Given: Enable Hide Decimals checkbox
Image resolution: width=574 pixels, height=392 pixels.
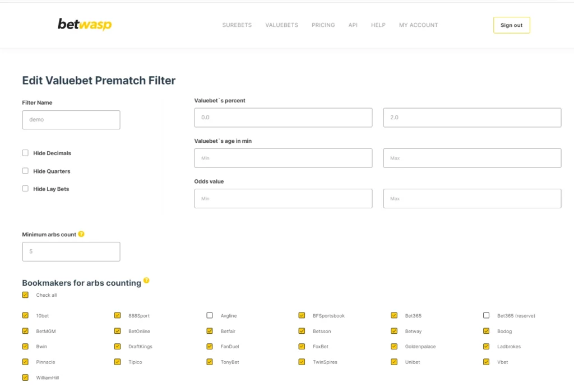Looking at the screenshot, I should coord(25,153).
